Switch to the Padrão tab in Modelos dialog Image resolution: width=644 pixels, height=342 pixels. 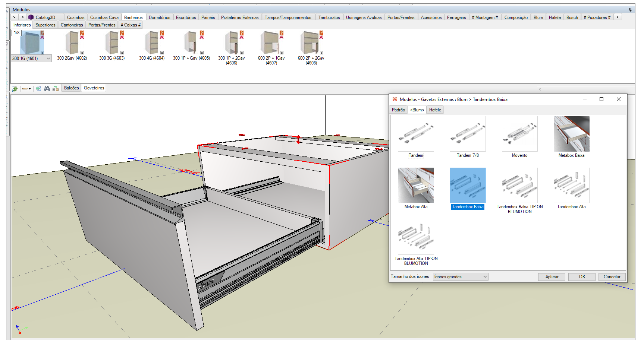click(x=398, y=110)
